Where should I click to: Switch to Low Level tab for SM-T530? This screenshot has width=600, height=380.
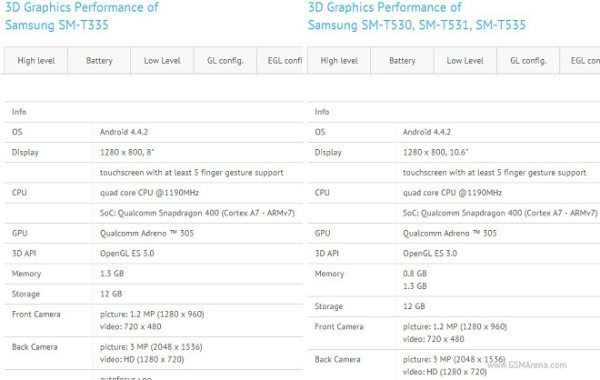pyautogui.click(x=465, y=60)
